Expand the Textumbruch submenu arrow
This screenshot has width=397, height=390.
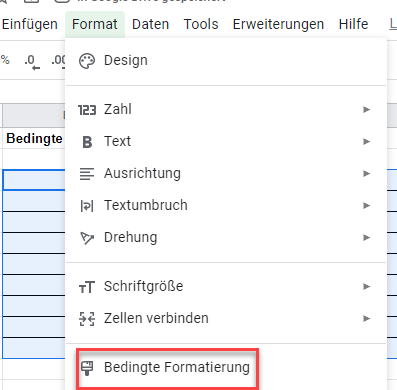pyautogui.click(x=367, y=205)
